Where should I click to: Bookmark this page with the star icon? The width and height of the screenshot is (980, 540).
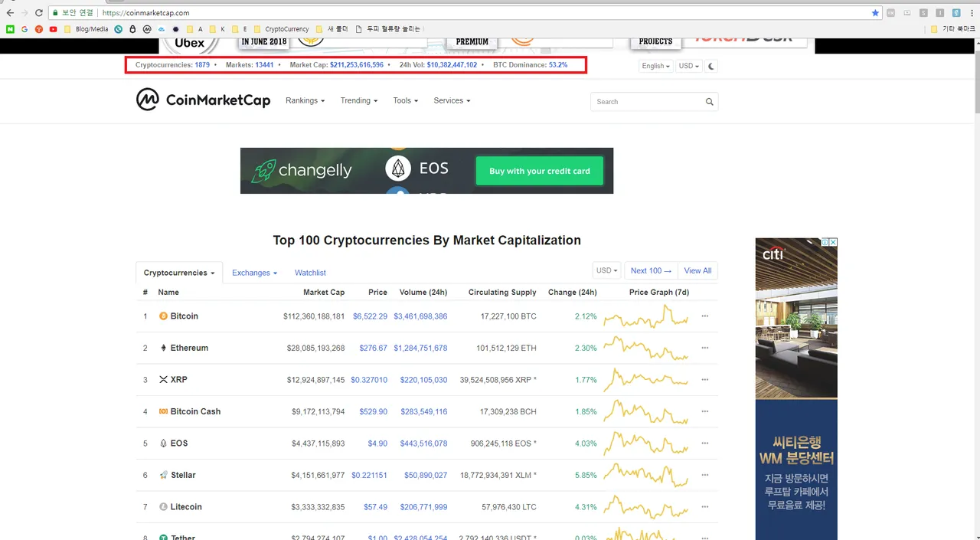[x=875, y=13]
